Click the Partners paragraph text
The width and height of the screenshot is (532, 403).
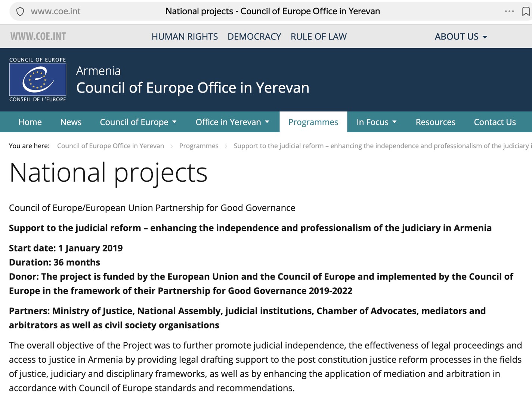tap(247, 318)
